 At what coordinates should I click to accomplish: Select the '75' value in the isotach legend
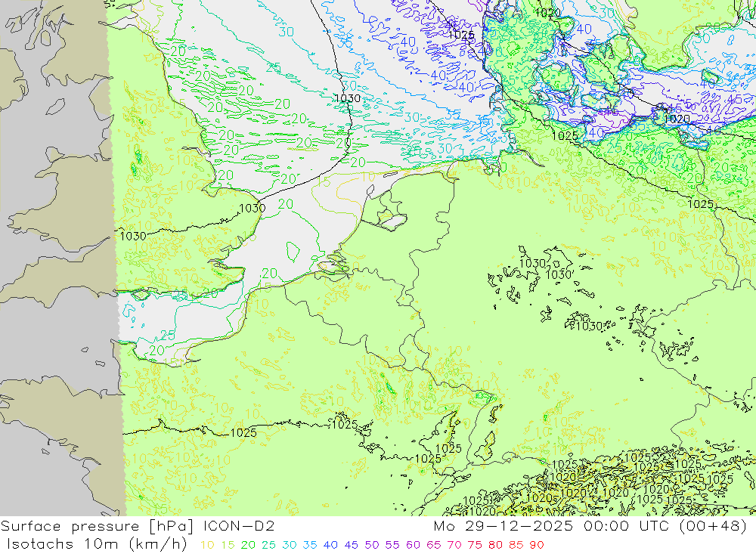click(x=475, y=546)
